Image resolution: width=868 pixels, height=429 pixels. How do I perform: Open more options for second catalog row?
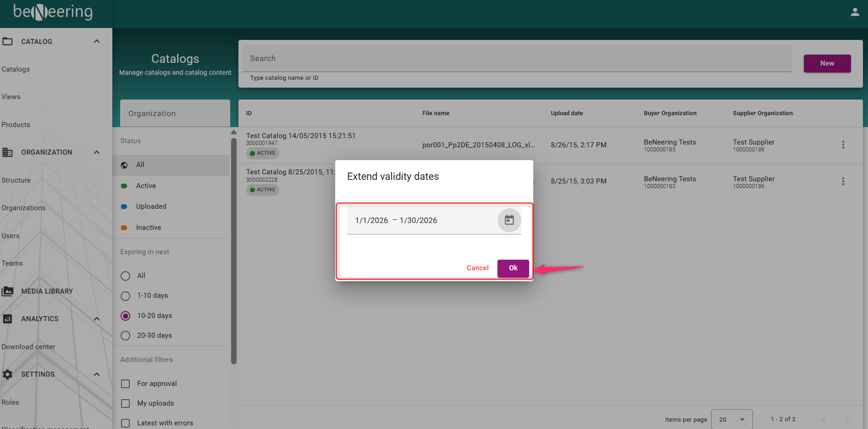(843, 182)
